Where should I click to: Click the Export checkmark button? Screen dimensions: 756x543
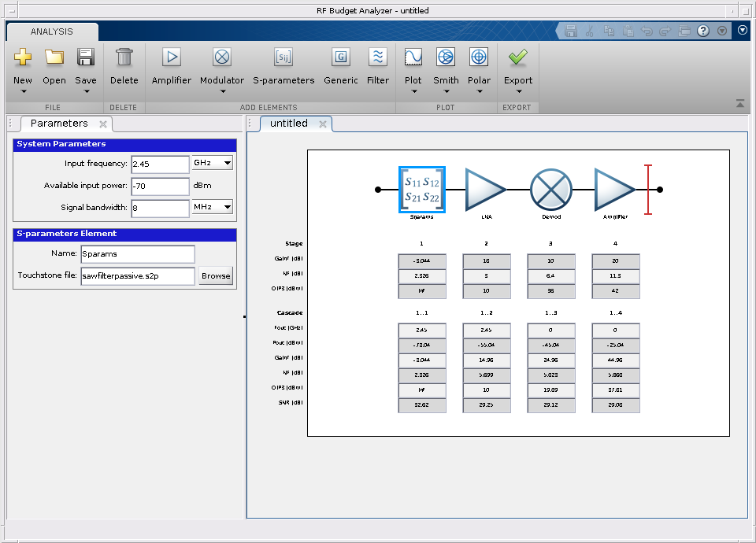pyautogui.click(x=518, y=58)
